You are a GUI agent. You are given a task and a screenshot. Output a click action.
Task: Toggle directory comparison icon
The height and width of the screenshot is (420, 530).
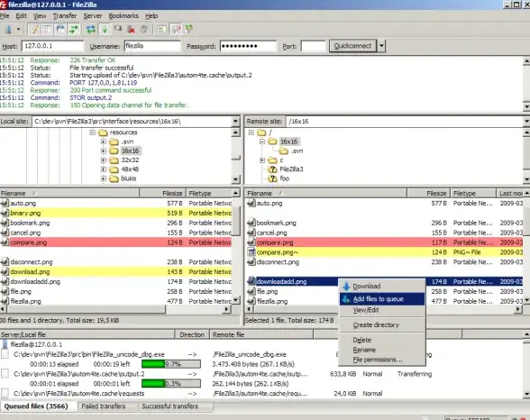[x=176, y=30]
